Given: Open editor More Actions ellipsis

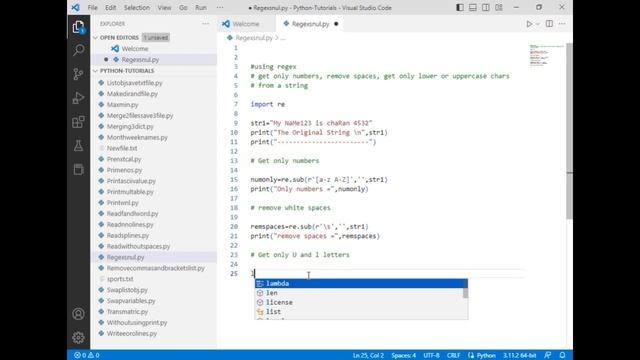Looking at the screenshot, I should click(562, 24).
